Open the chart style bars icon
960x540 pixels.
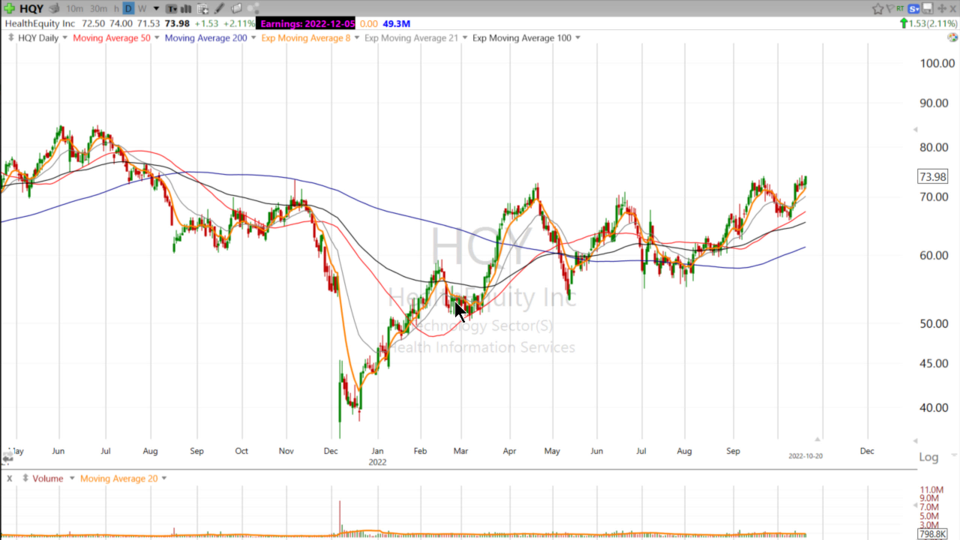pos(186,9)
